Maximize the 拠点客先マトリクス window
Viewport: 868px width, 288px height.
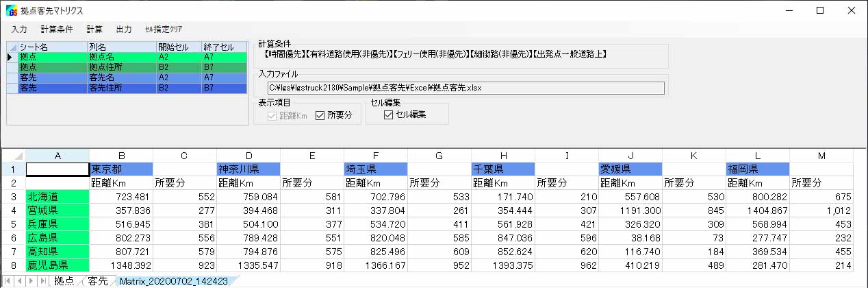coord(819,10)
